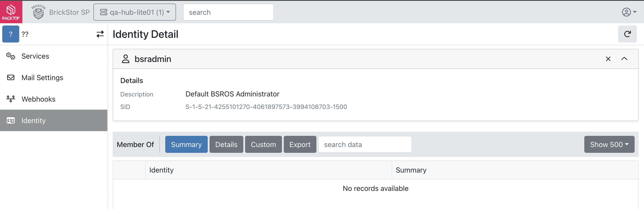Open the Webhooks section
The image size is (644, 209).
38,99
